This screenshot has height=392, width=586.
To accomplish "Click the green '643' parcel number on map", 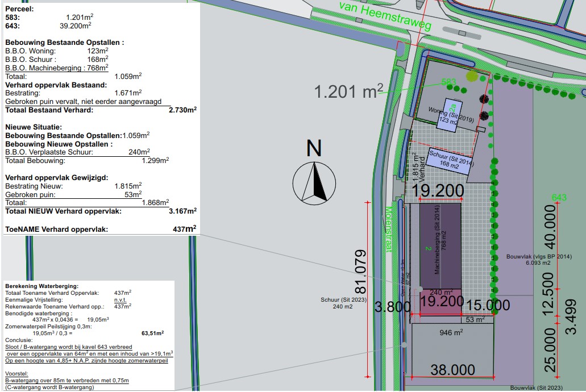I will [x=559, y=197].
